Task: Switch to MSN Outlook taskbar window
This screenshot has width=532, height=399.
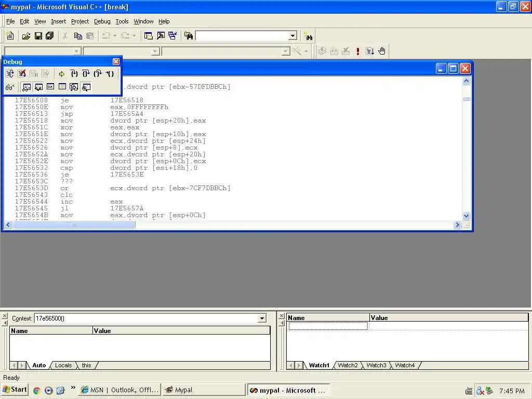Action: 120,390
